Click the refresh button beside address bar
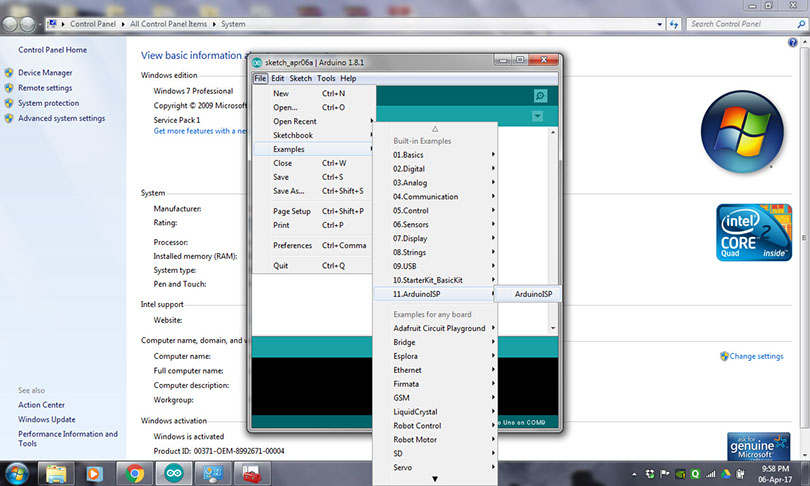The width and height of the screenshot is (810, 486). (x=674, y=24)
